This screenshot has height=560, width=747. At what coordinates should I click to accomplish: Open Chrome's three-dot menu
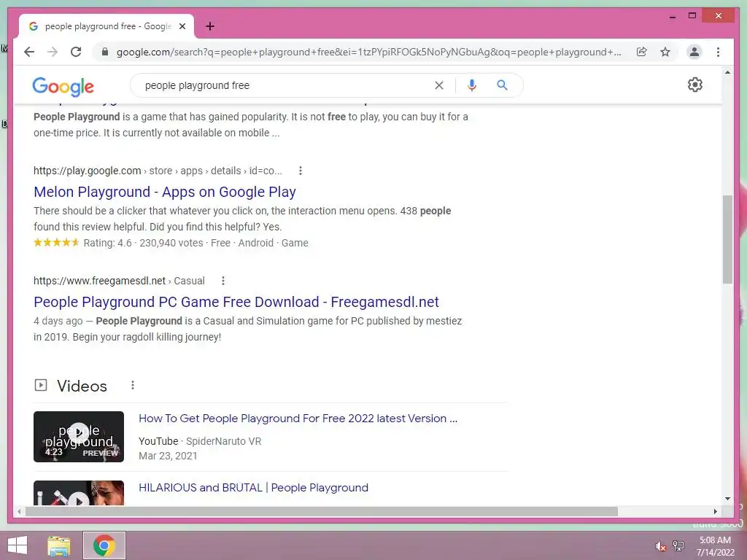point(718,52)
